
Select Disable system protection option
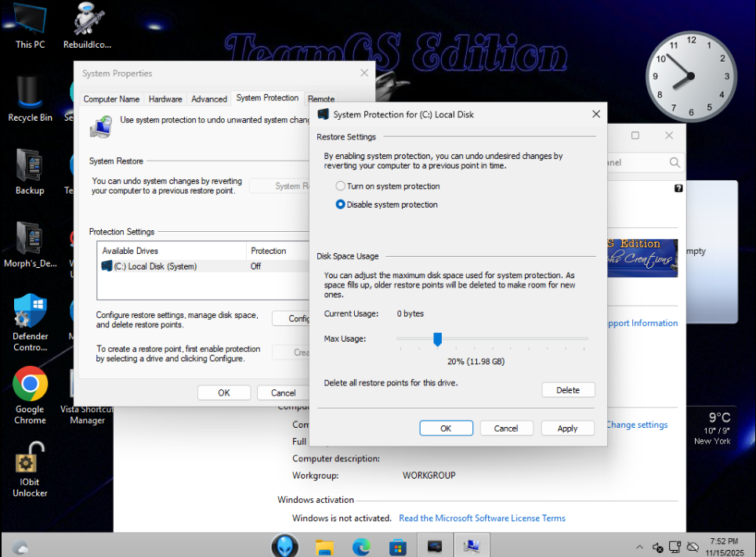340,204
